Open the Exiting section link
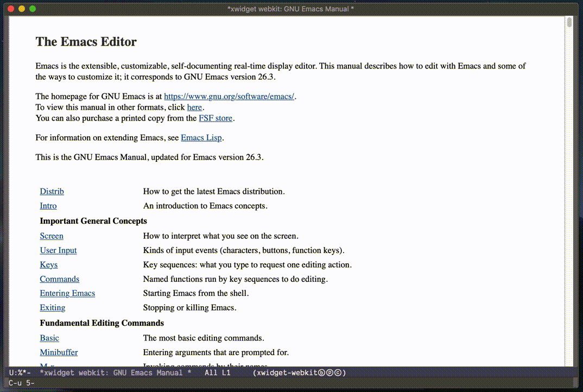The width and height of the screenshot is (583, 392). (53, 308)
